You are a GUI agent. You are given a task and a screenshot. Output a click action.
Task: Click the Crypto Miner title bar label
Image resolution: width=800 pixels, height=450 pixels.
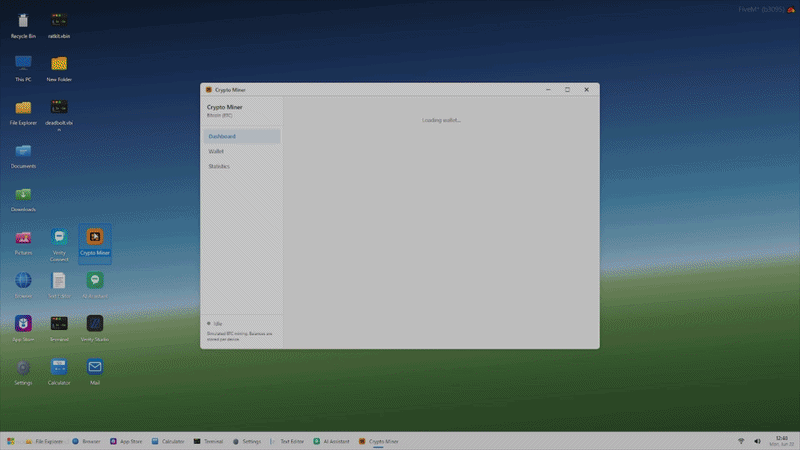coord(230,90)
